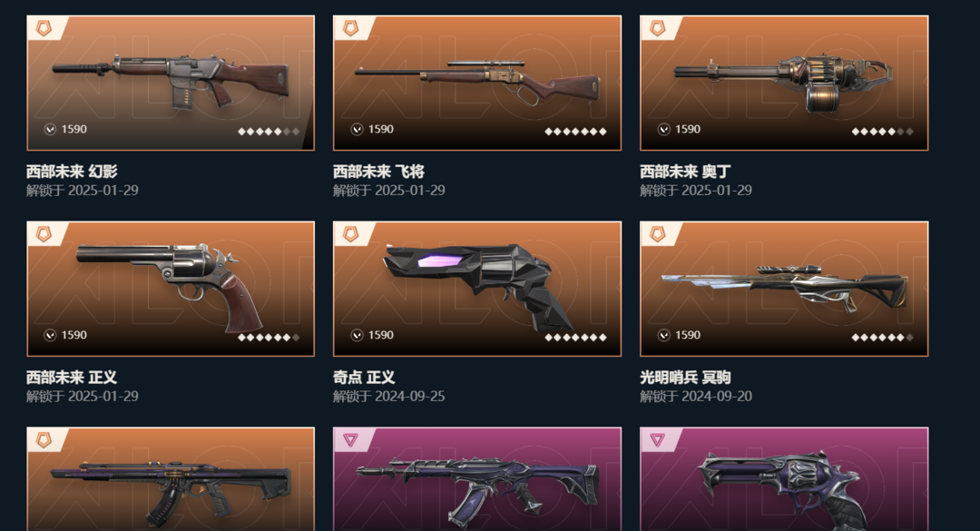Click the VP currency icon on 西部未来 正义
980x531 pixels.
click(50, 335)
